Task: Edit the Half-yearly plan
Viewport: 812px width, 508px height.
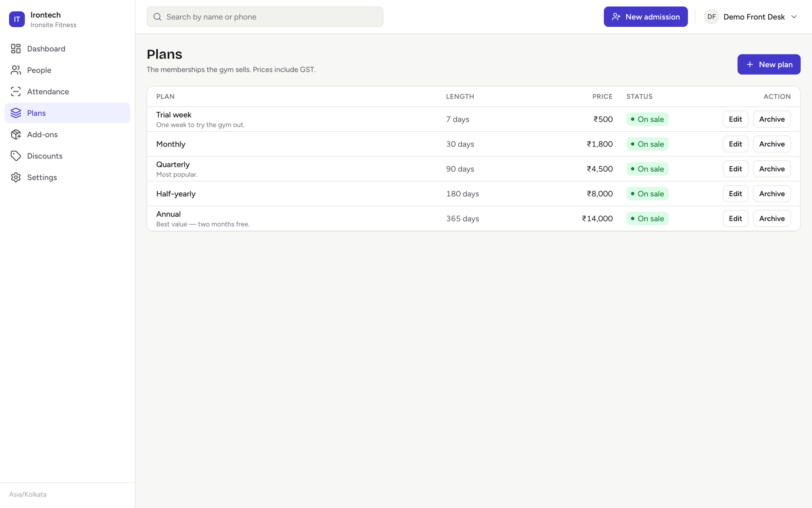Action: [x=735, y=194]
